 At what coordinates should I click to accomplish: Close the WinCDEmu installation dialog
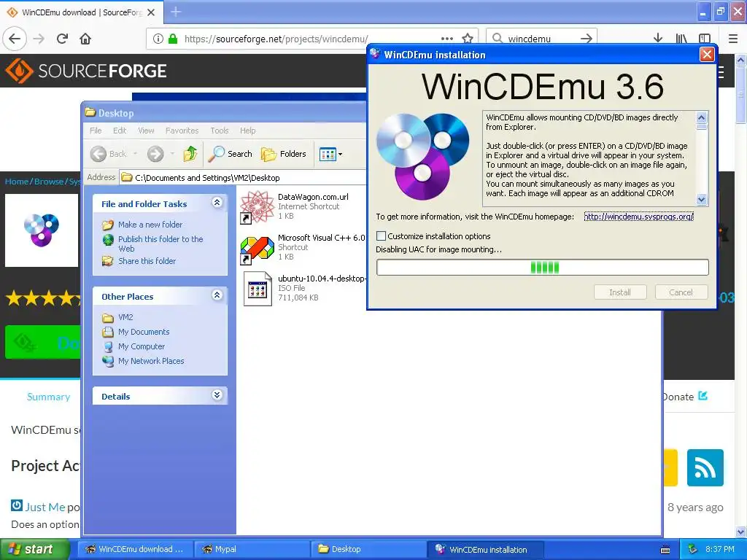point(707,55)
